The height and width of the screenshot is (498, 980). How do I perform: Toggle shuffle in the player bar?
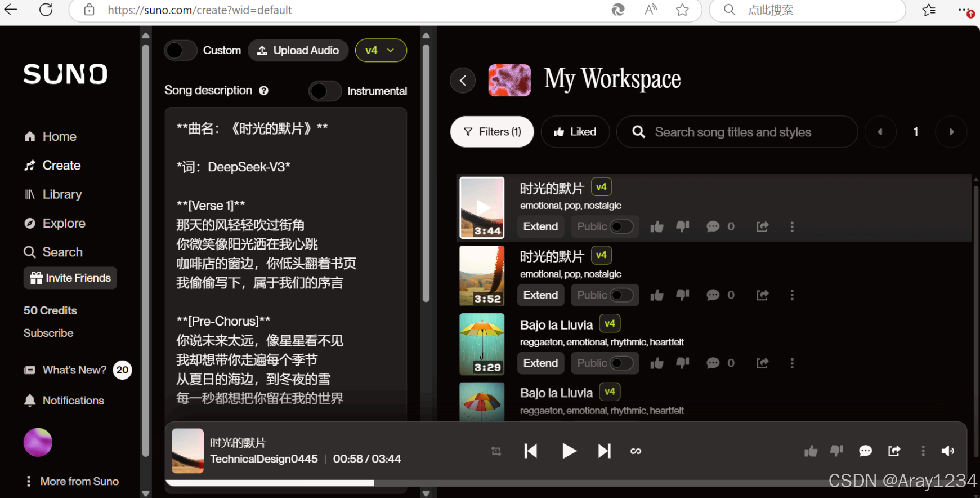(496, 451)
